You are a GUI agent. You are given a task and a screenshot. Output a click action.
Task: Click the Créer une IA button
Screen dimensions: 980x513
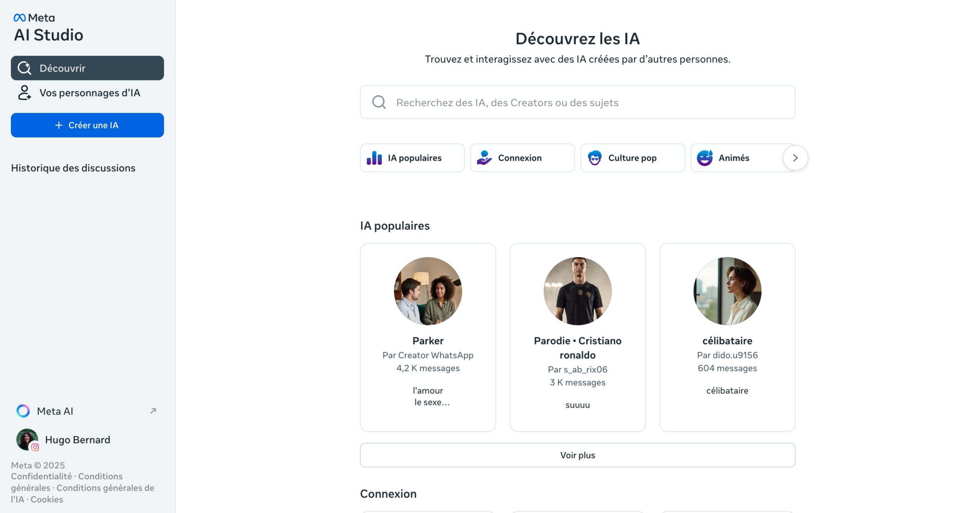[87, 125]
